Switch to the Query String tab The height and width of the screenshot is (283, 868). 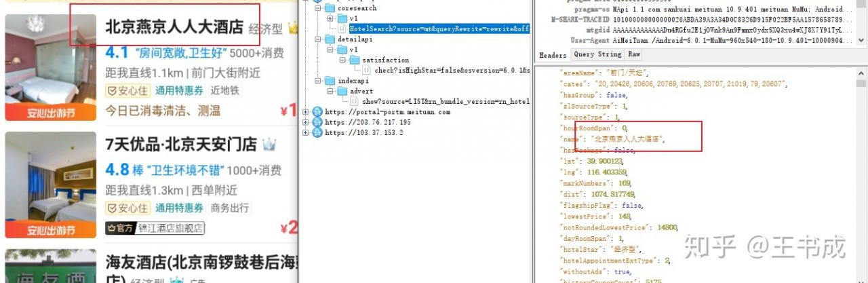click(x=597, y=54)
